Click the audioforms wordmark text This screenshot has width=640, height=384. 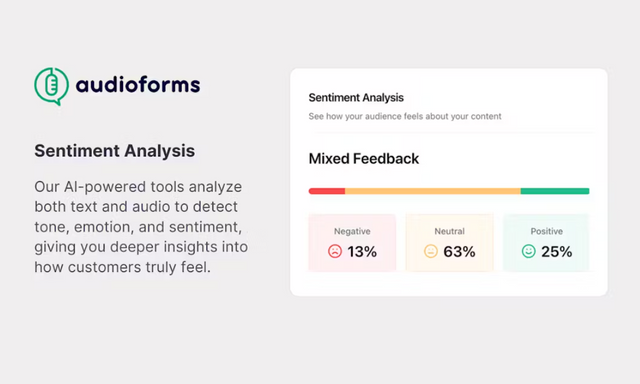138,84
